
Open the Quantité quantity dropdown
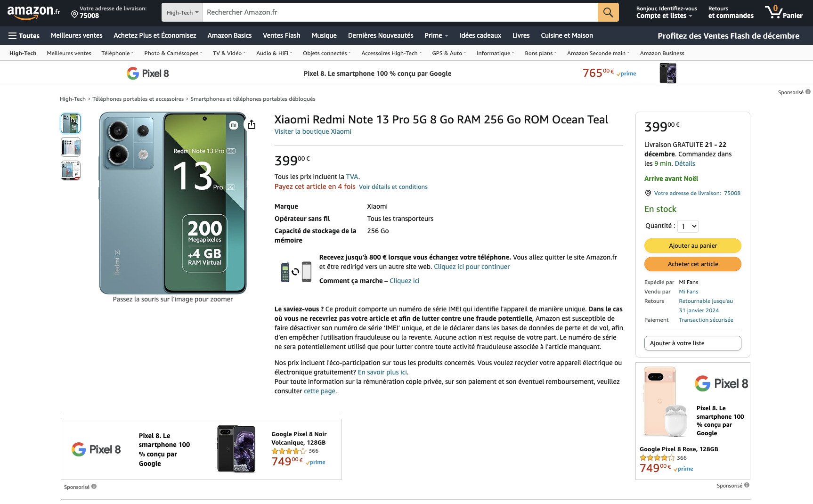point(688,227)
